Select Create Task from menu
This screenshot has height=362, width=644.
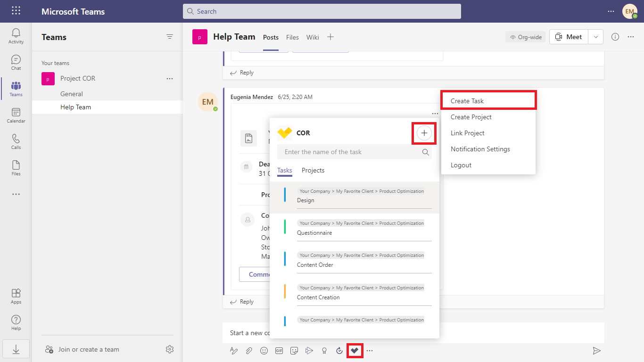(488, 101)
